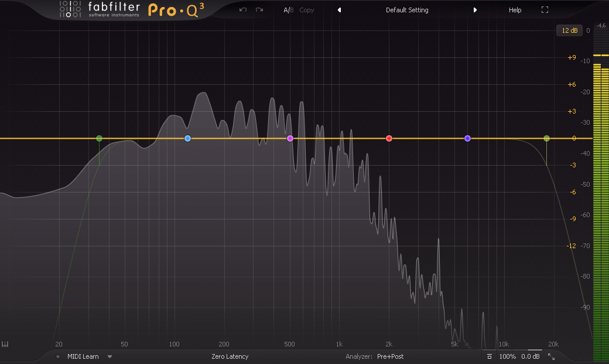Viewport: 609px width, 364px height.
Task: Click the undo arrow icon
Action: tap(243, 10)
